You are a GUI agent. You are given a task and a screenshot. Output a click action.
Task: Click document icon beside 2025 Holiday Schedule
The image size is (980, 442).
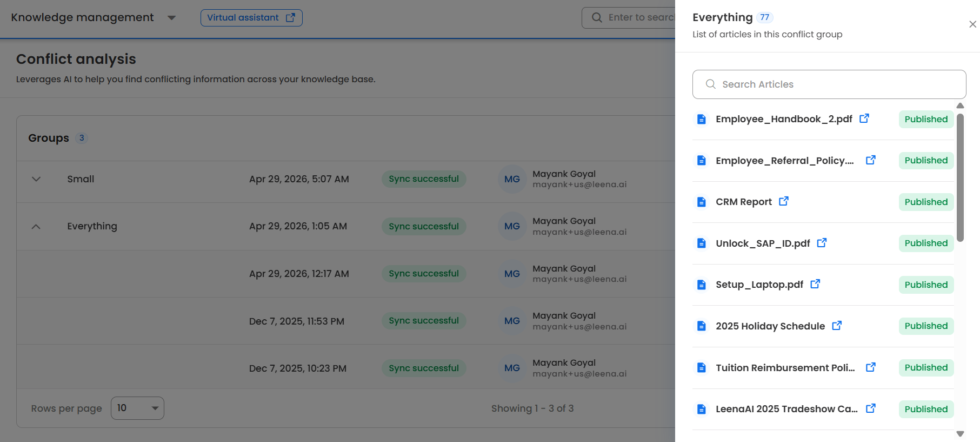(x=702, y=326)
